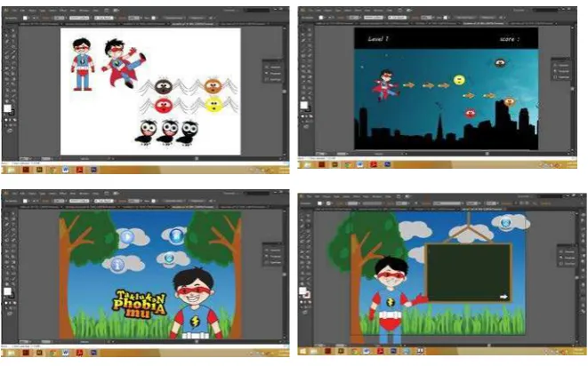Select the yellow smiley enemy in night-sky scene
This screenshot has width=588, height=366.
pyautogui.click(x=459, y=80)
